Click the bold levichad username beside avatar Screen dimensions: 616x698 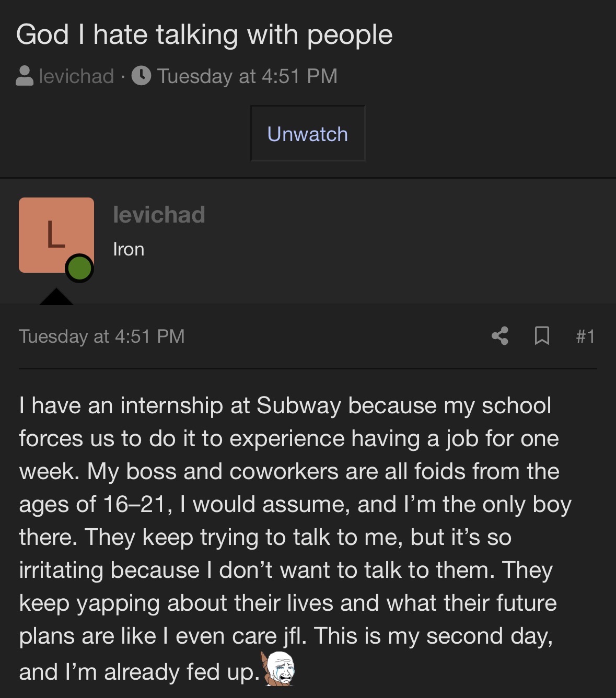tap(159, 215)
